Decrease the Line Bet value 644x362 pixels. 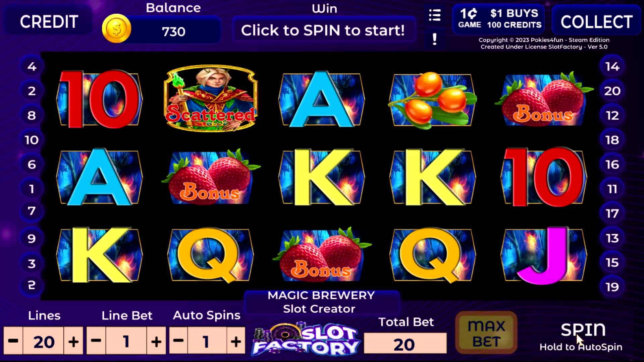click(x=96, y=341)
